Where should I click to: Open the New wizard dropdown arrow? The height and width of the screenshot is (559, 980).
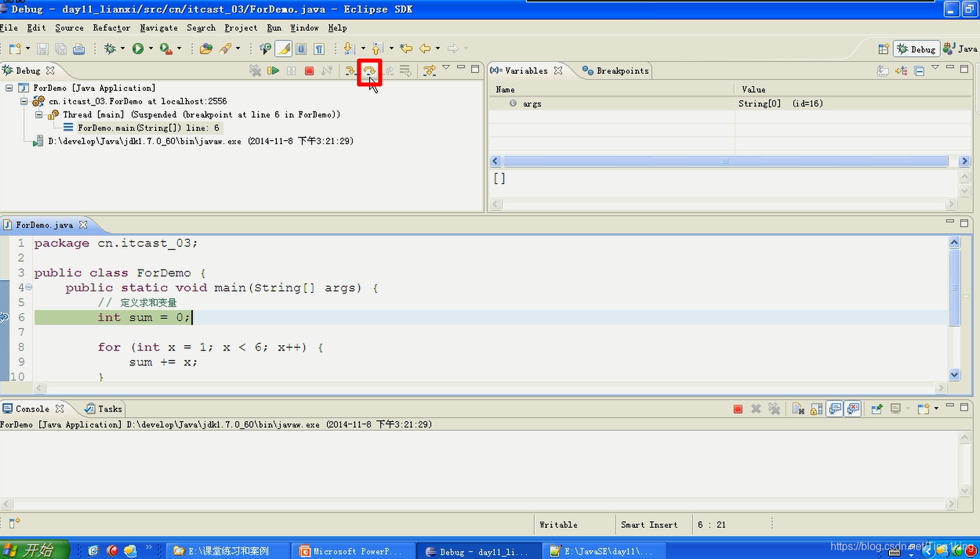(28, 48)
